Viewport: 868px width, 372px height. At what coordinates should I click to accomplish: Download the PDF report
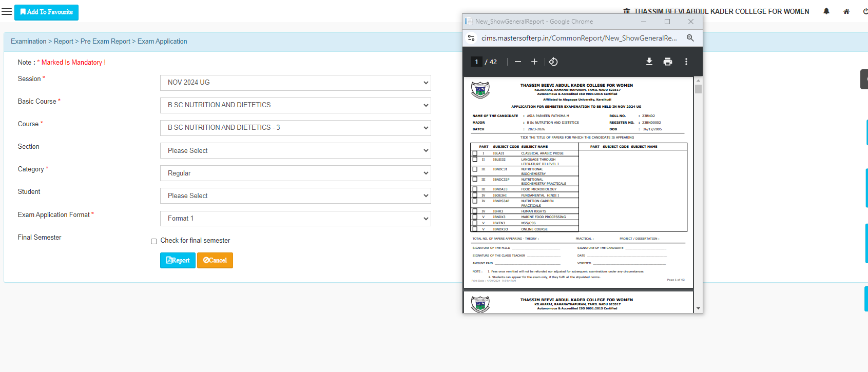(x=649, y=62)
